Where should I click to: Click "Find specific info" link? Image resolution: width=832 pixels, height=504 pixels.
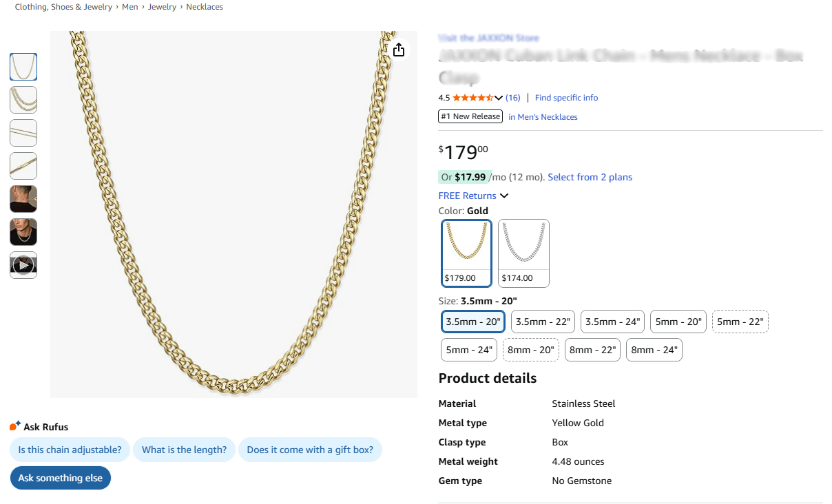click(566, 98)
